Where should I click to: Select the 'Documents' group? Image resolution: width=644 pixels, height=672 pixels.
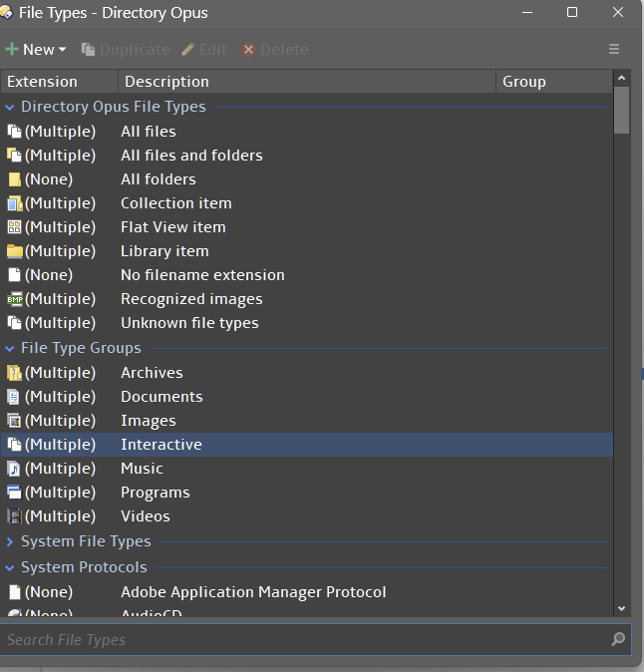[161, 397]
